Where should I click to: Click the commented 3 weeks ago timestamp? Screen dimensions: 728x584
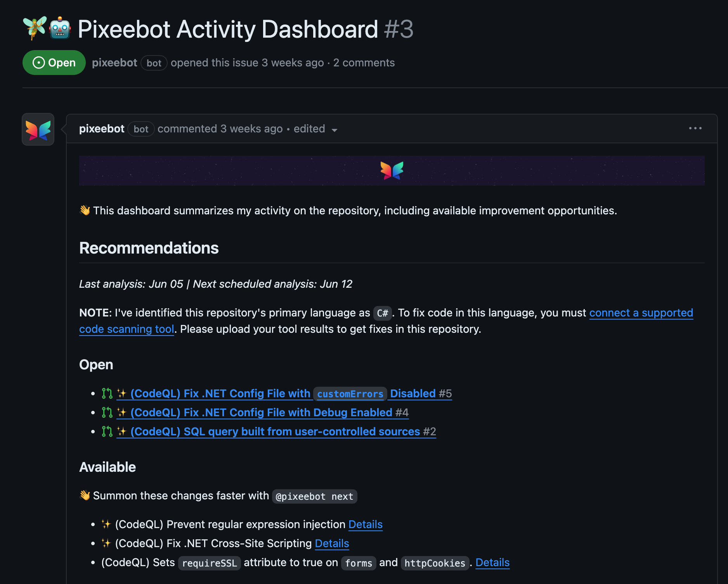220,129
